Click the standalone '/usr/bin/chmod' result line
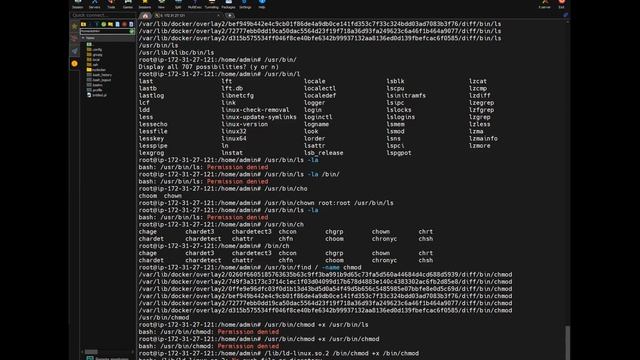Image resolution: width=640 pixels, height=360 pixels. [x=164, y=318]
